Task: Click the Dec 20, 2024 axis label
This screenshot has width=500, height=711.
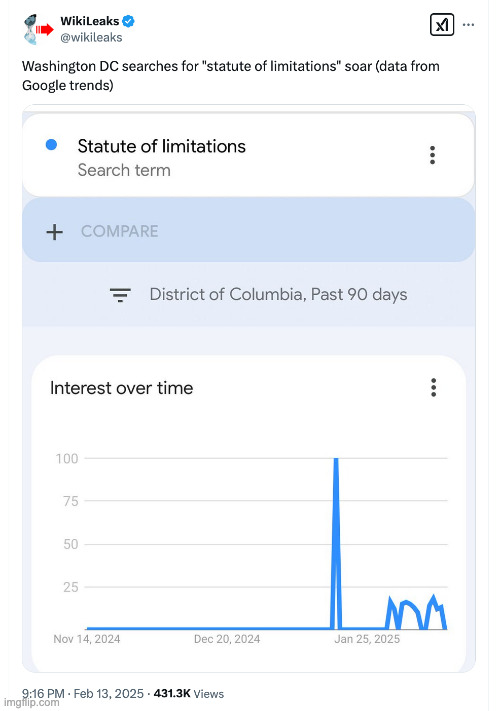Action: pos(227,639)
